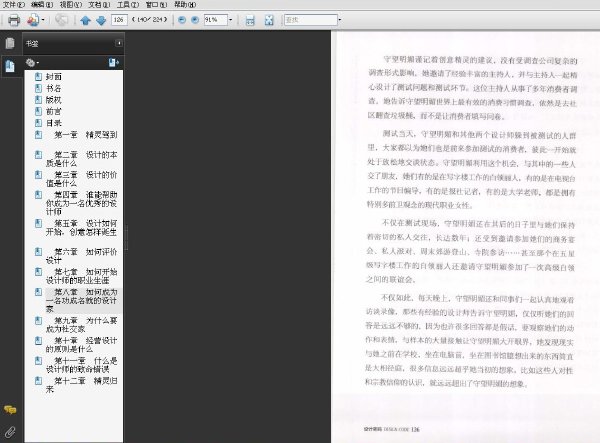
Task: Jump to 第四章 bookmark
Action: coord(82,203)
